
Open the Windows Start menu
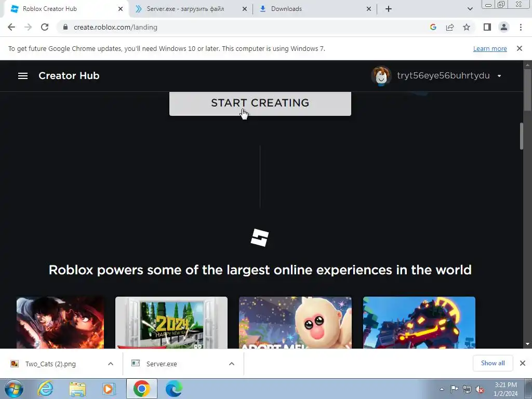click(13, 389)
